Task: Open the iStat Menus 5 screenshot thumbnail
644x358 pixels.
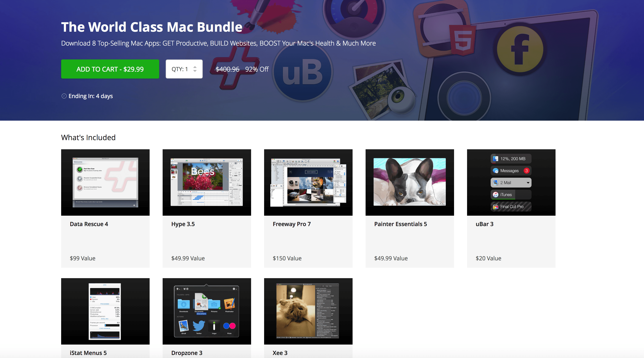Action: 105,311
